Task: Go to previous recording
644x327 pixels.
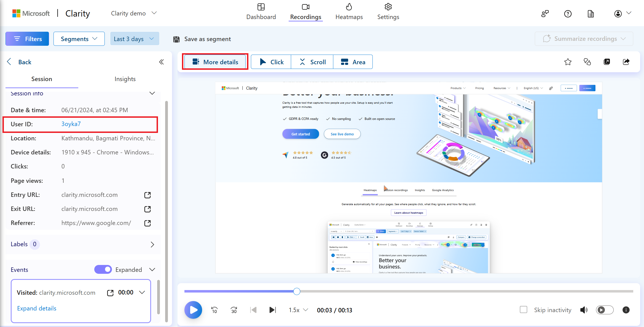Action: (253, 310)
